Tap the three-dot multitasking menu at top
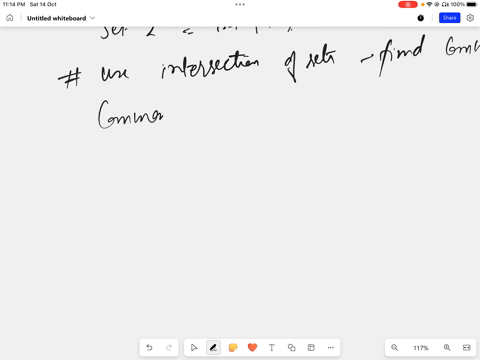 click(240, 4)
